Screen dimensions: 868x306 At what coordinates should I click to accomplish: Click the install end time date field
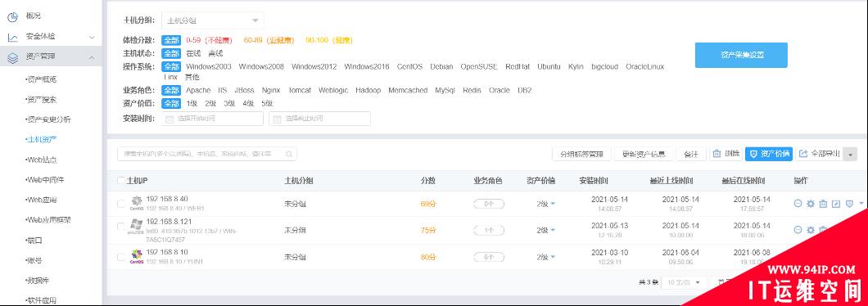click(x=320, y=119)
